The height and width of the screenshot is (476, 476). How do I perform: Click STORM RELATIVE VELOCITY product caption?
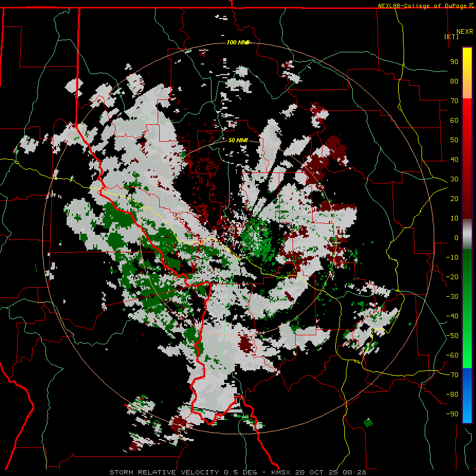tap(164, 472)
